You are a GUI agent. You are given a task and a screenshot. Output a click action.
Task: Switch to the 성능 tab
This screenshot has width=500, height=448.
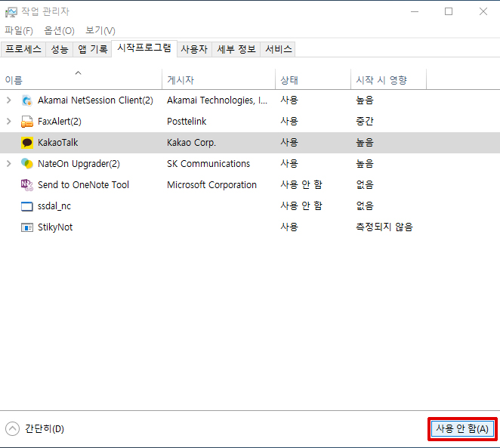(60, 49)
